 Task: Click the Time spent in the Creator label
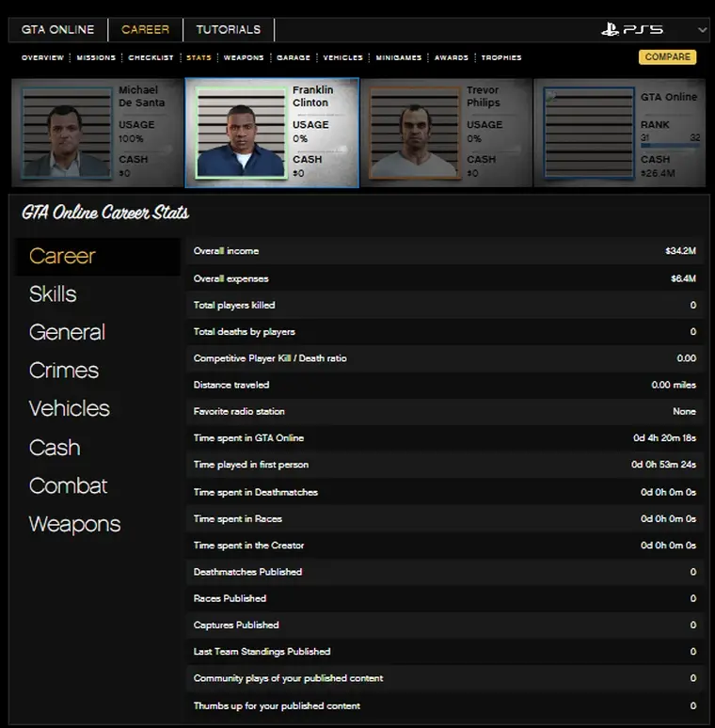(x=249, y=546)
